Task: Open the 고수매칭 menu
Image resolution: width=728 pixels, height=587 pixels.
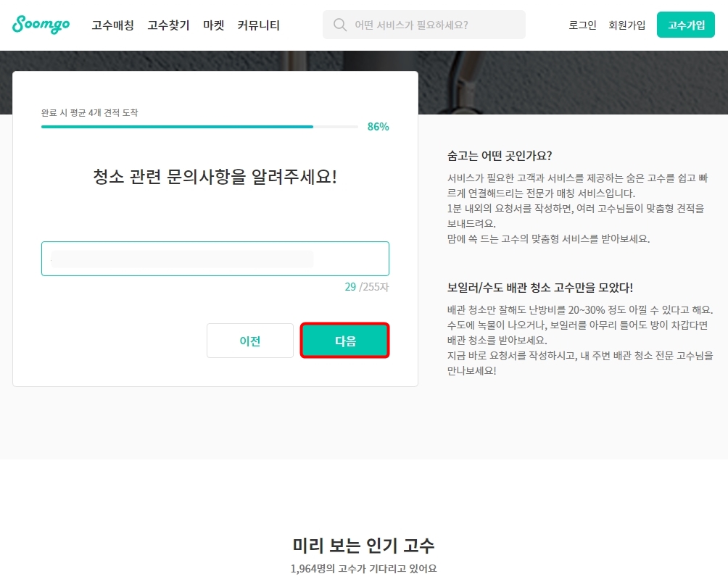Action: coord(112,25)
